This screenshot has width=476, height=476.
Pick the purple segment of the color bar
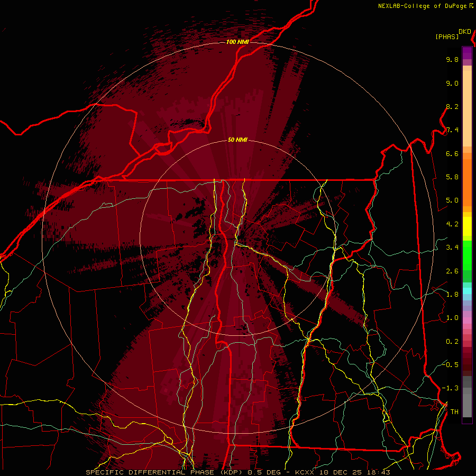[x=467, y=53]
